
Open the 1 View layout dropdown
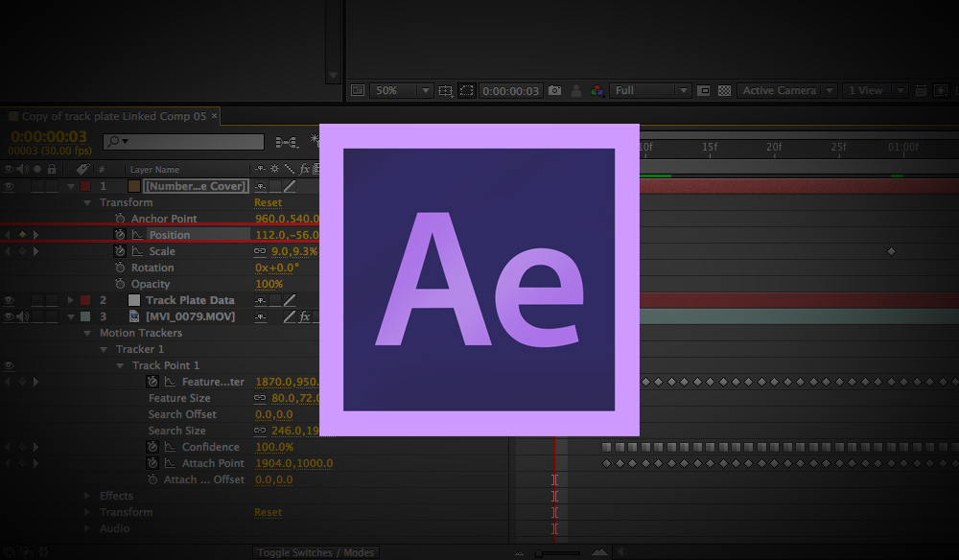pos(875,90)
